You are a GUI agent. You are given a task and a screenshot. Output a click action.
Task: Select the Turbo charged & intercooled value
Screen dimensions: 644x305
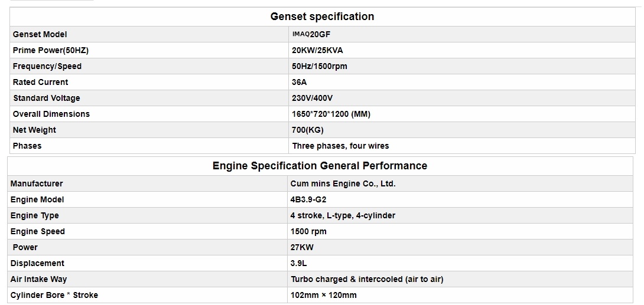(x=367, y=279)
